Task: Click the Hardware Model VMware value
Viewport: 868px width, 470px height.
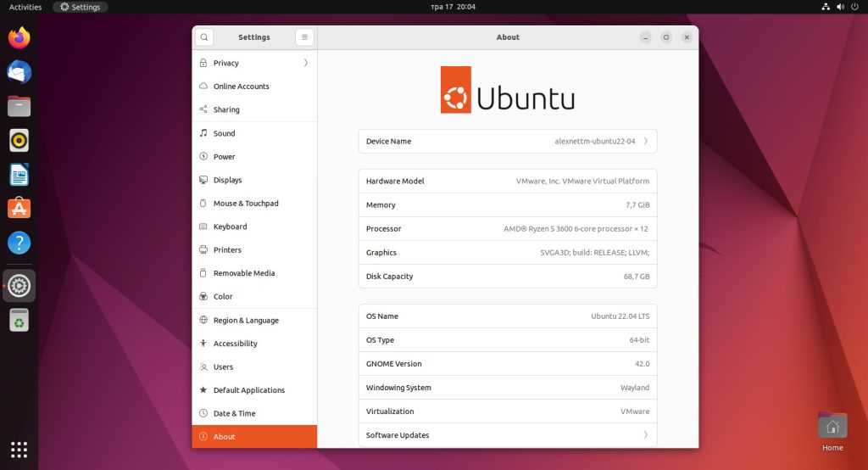Action: 583,182
